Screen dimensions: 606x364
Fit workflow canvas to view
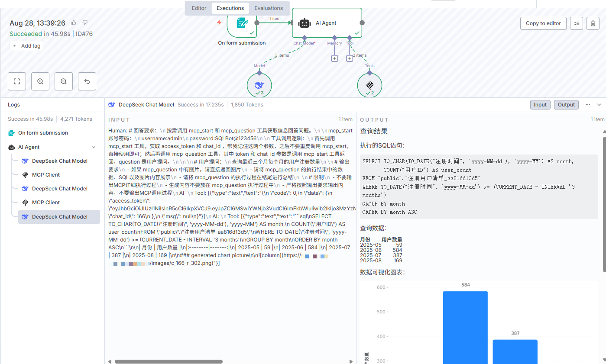tap(17, 81)
